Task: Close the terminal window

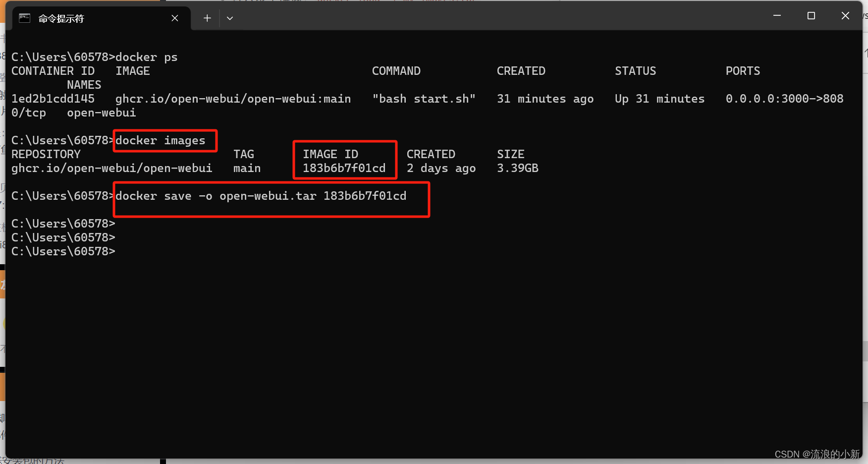Action: pos(845,16)
